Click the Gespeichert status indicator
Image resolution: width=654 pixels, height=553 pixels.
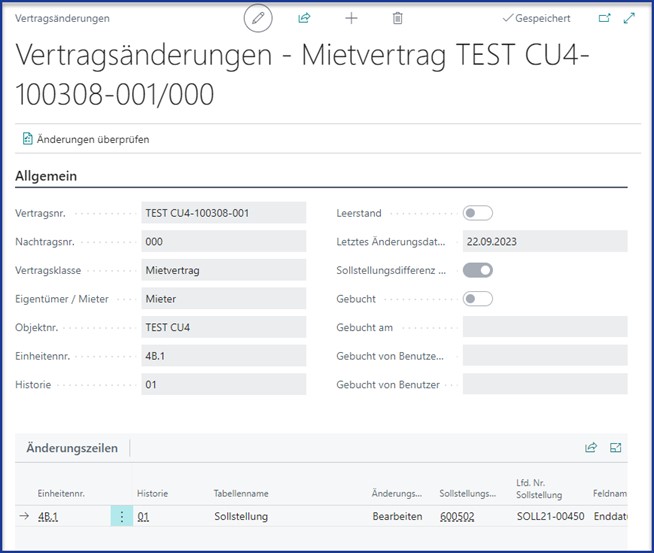[x=536, y=18]
